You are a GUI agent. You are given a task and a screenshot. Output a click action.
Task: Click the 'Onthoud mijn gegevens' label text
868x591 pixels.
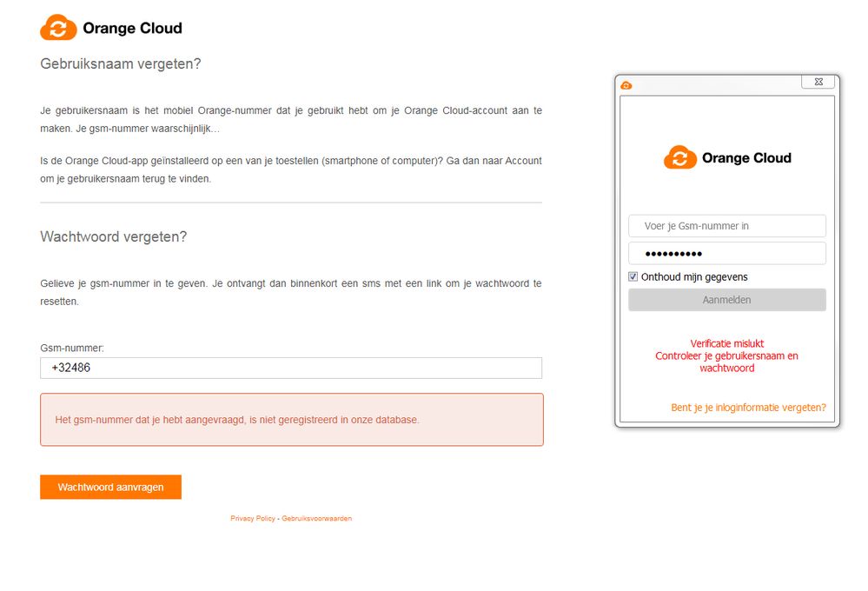[x=694, y=277]
